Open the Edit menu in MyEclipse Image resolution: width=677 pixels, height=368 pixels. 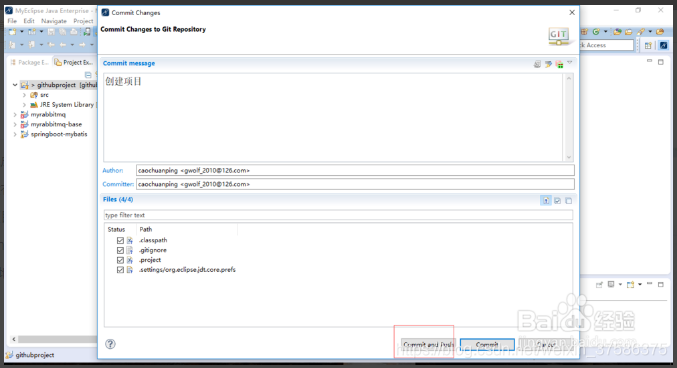[29, 21]
